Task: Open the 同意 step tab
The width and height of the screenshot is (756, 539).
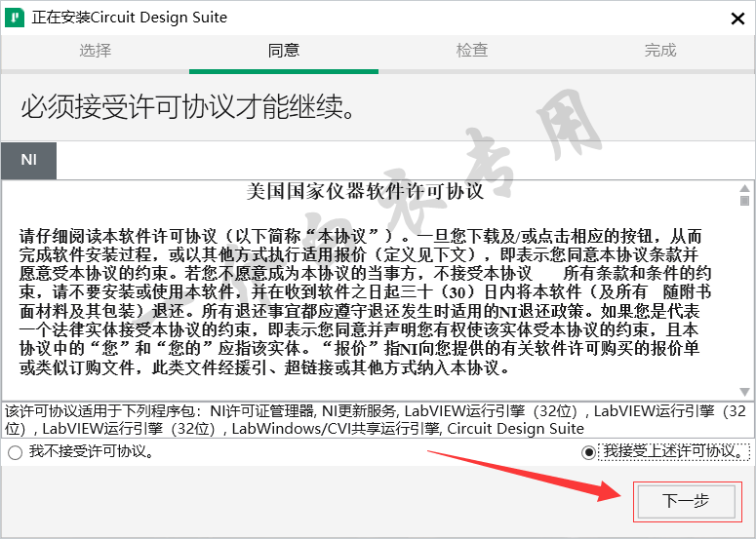Action: click(284, 50)
